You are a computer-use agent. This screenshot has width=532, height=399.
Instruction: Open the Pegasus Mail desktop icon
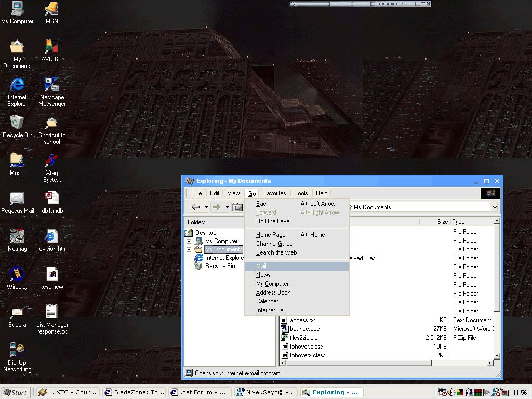(17, 199)
